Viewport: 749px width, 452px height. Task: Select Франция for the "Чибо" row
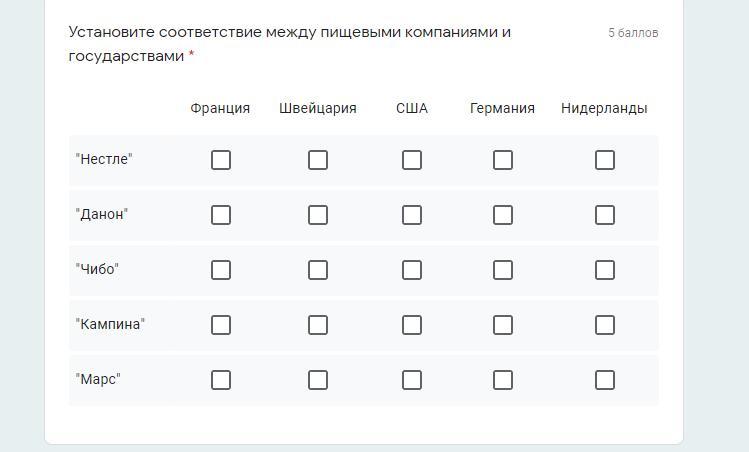point(221,270)
